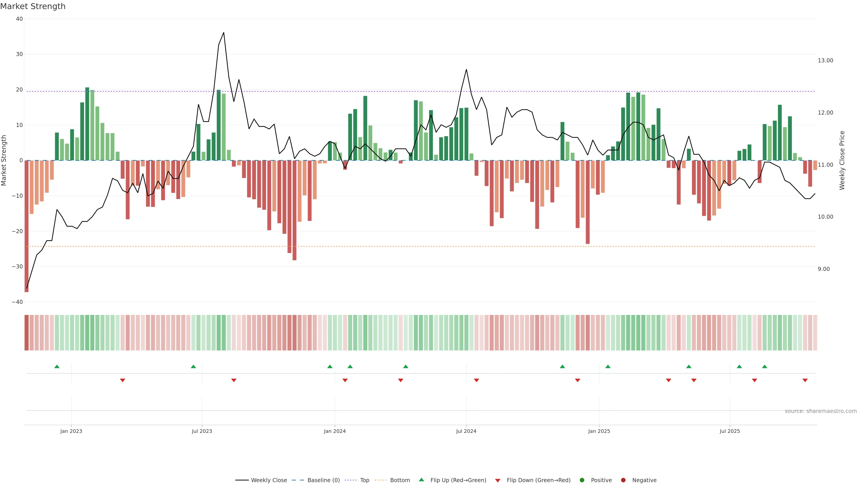Click the source: sharemaestro.com text

coord(821,411)
